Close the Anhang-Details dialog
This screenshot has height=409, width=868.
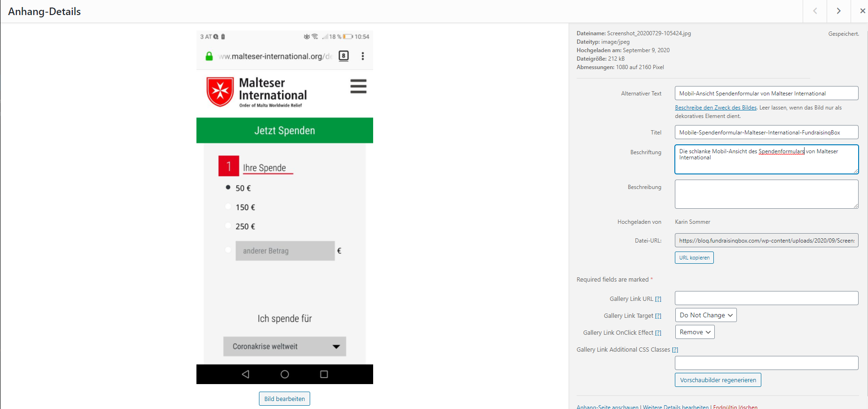[862, 11]
